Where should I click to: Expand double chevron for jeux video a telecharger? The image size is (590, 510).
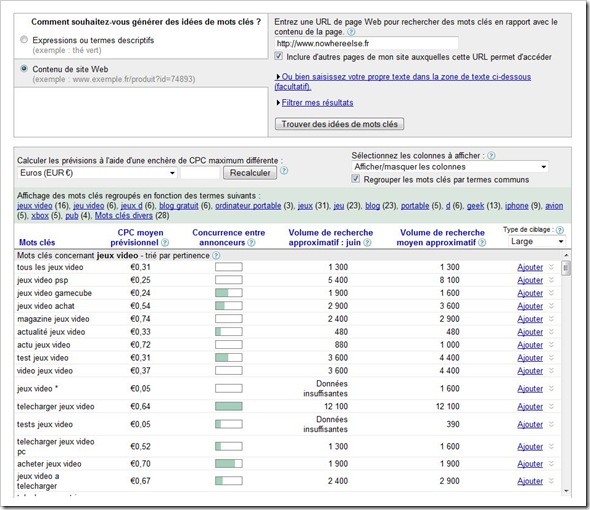pos(551,481)
